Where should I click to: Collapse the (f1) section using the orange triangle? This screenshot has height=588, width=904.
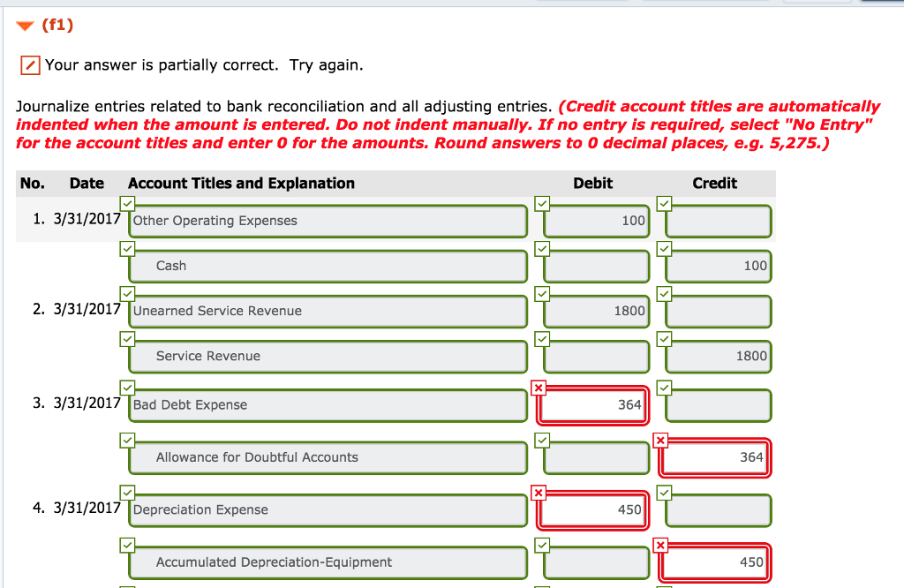pyautogui.click(x=24, y=26)
